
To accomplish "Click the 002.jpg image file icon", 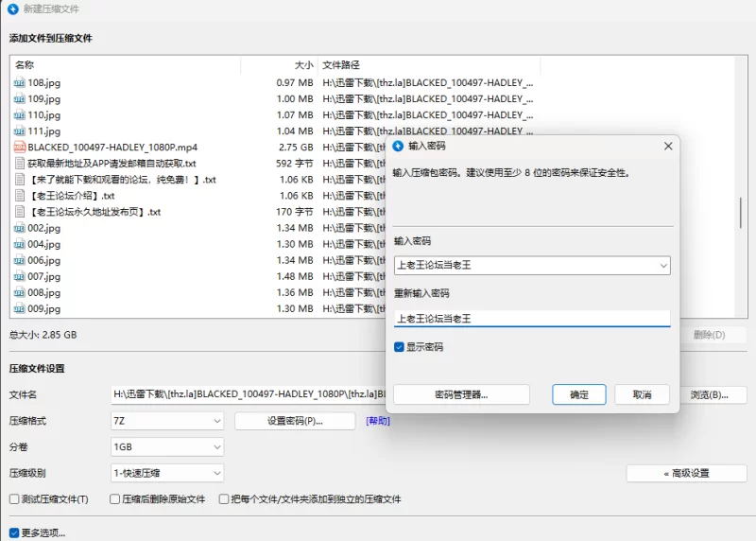I will click(19, 228).
